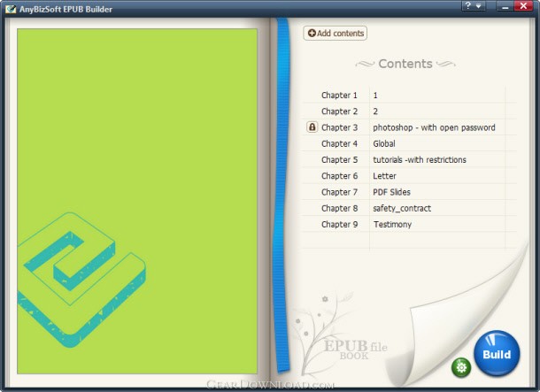Open the help question mark menu

click(474, 6)
